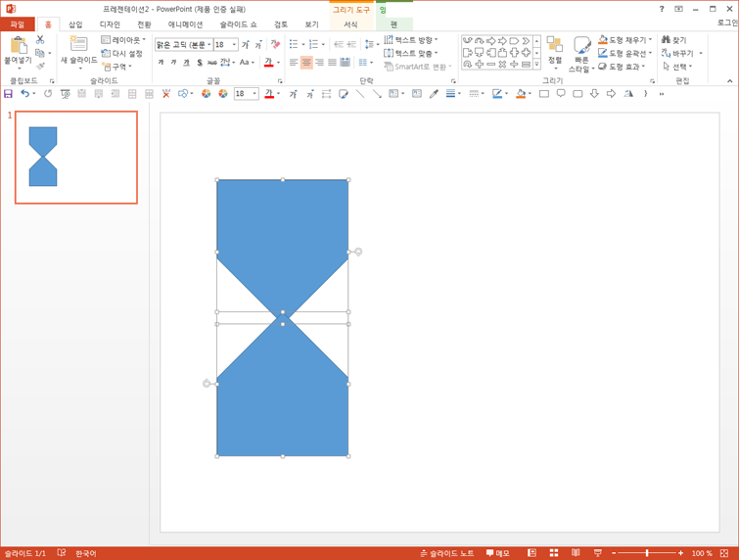
Task: Select the rectangle shape in quick toolbar
Action: [x=544, y=94]
